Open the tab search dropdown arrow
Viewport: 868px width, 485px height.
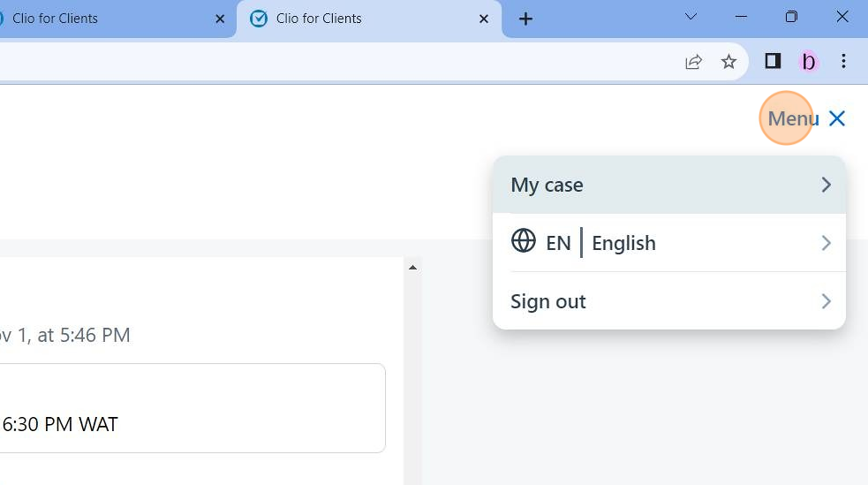coord(691,17)
